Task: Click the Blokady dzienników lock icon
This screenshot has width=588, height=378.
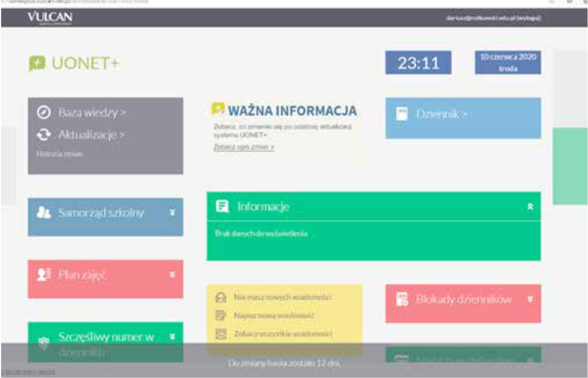Action: click(x=402, y=299)
